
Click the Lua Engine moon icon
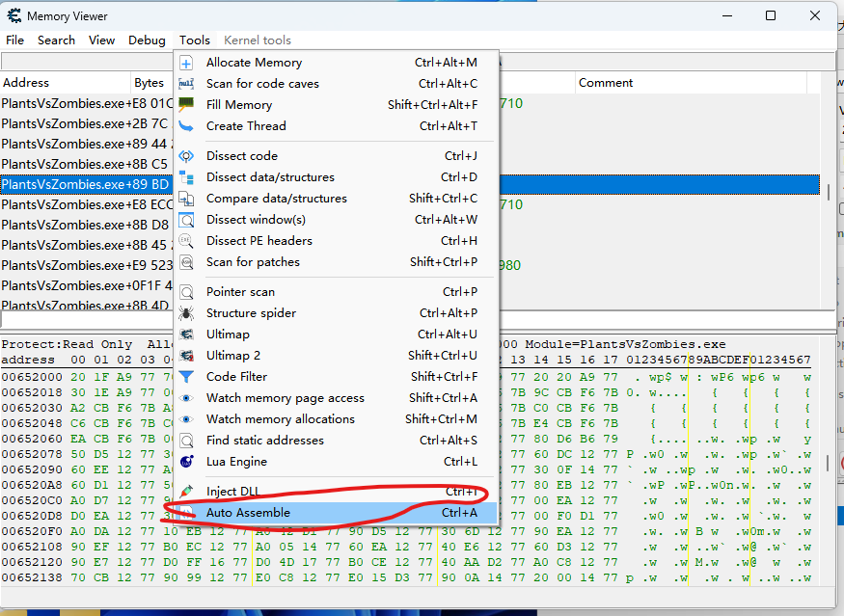coord(187,462)
